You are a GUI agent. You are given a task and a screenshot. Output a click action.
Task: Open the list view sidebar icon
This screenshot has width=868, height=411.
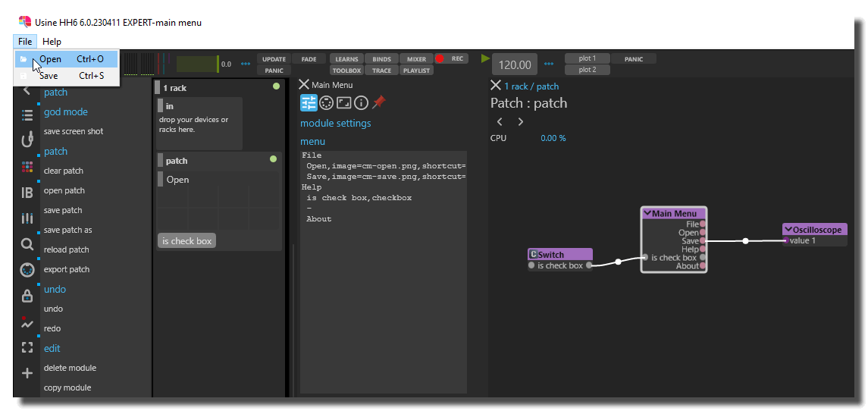27,115
